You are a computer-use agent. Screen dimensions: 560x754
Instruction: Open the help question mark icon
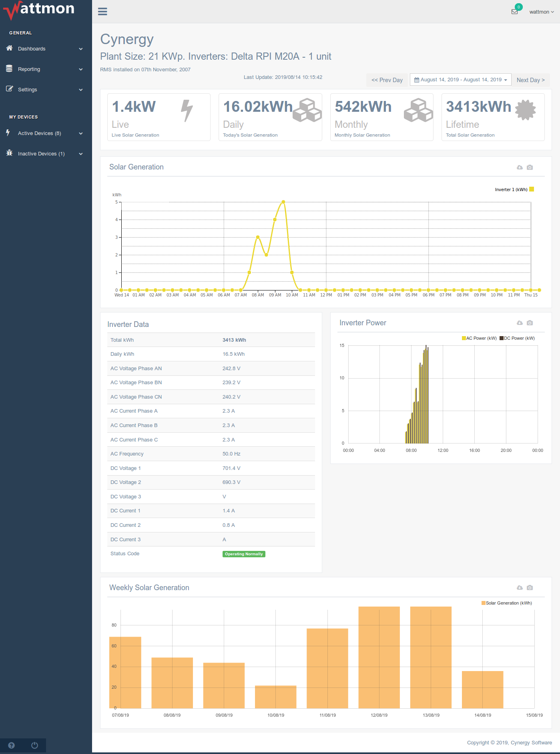pyautogui.click(x=11, y=745)
